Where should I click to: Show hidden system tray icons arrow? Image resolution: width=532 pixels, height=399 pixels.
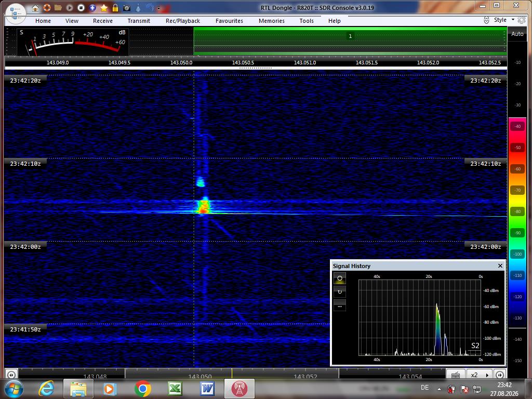coord(439,389)
